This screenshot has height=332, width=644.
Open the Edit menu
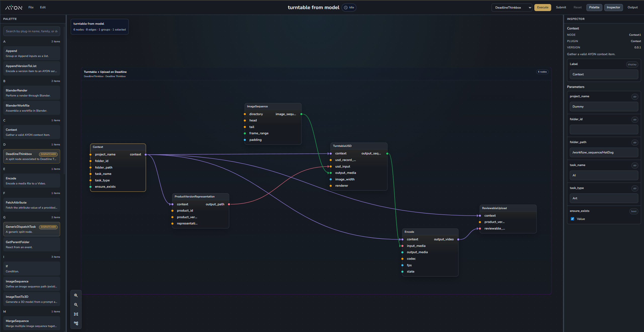tap(43, 8)
